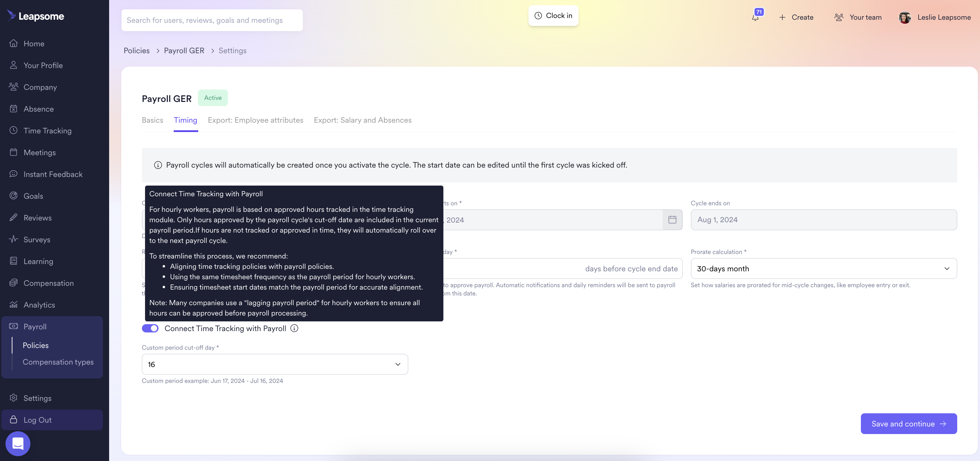The height and width of the screenshot is (461, 980).
Task: Click the Settings gear icon in sidebar
Action: tap(14, 398)
